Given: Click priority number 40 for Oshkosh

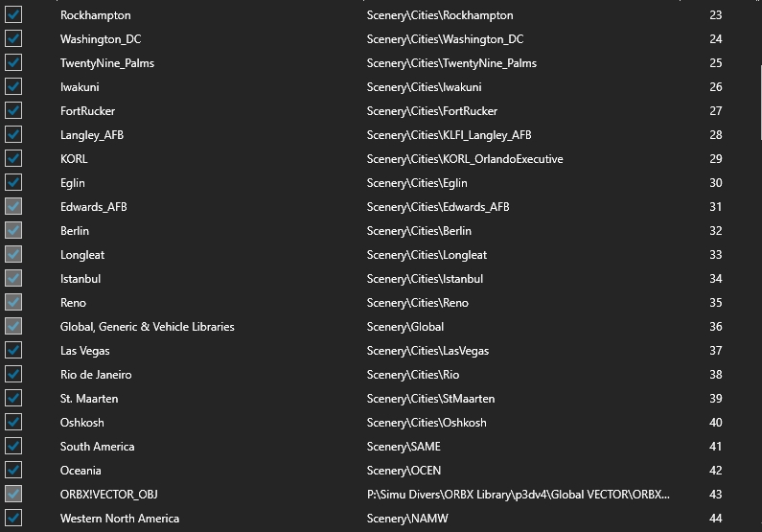Looking at the screenshot, I should point(715,422).
